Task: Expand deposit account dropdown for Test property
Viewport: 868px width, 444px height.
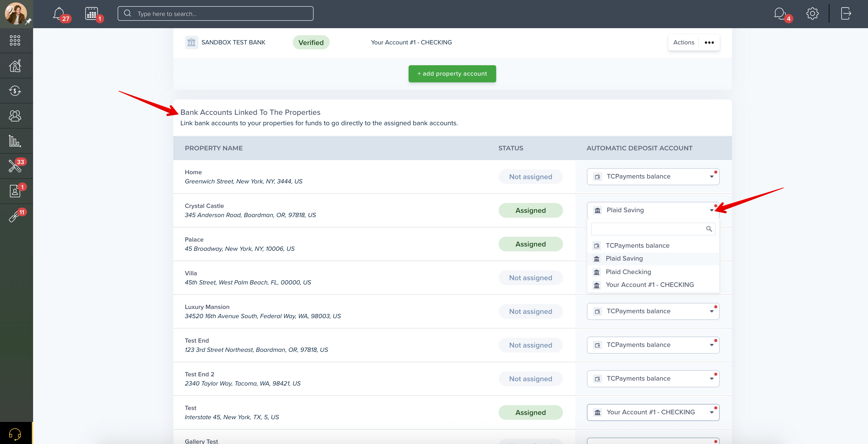Action: 653,412
